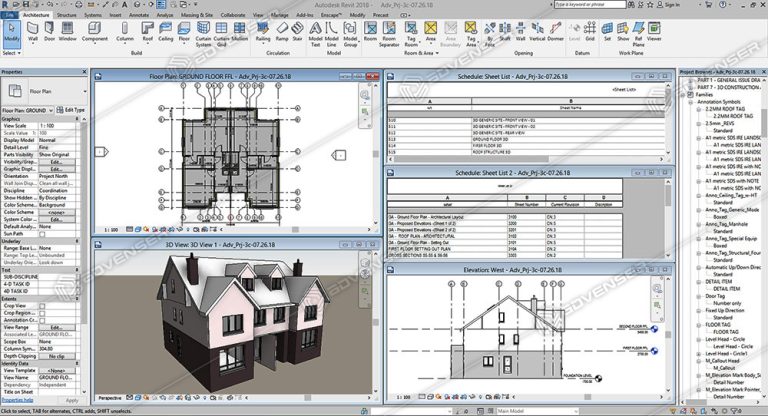
Task: Select the Door tool
Action: point(49,31)
